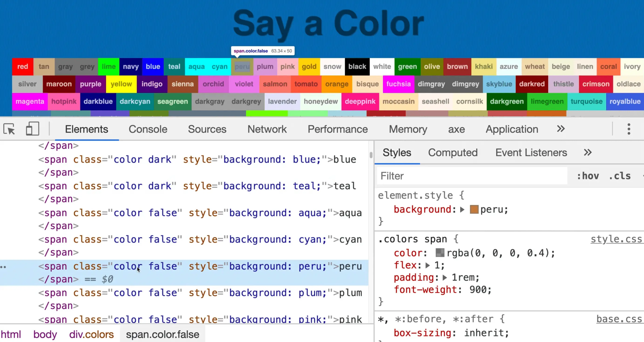Open the style.css source link
Screen dimensions: 644x342
(616, 239)
